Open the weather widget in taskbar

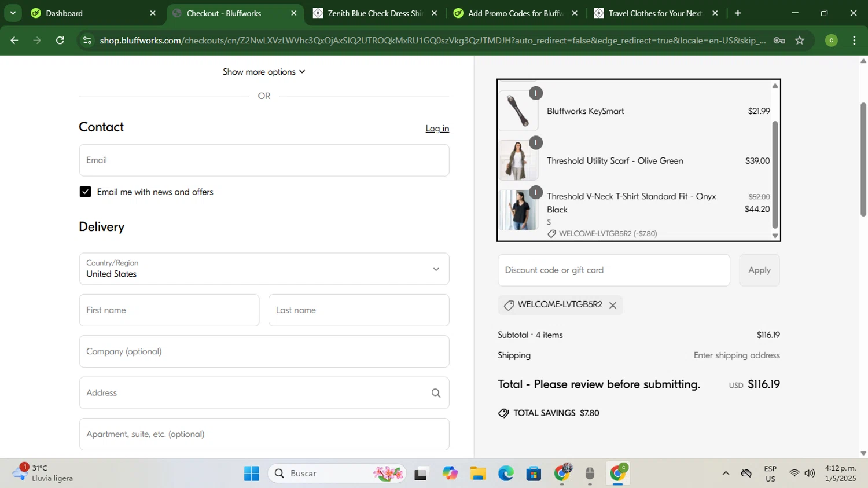(43, 473)
